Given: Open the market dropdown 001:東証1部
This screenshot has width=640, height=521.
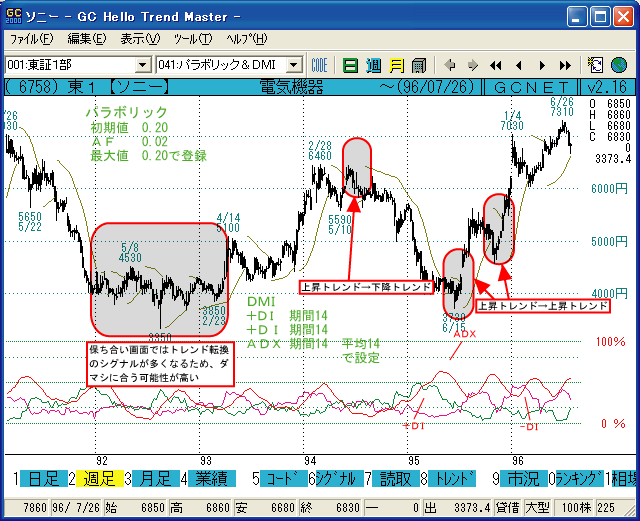Looking at the screenshot, I should (x=142, y=65).
